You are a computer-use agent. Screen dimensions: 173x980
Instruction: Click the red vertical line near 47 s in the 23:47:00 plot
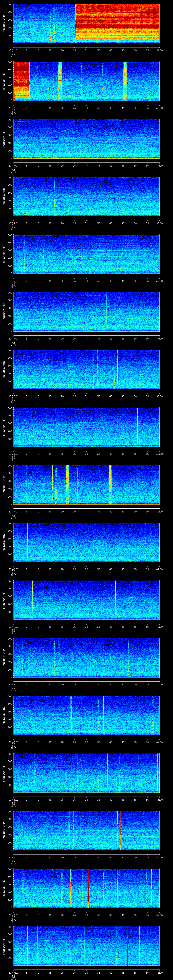tap(127, 945)
